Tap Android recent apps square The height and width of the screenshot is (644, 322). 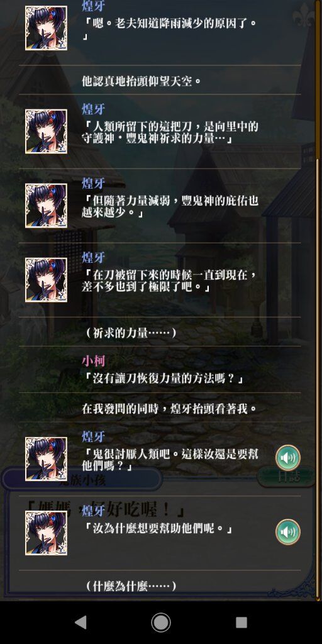[x=241, y=623]
